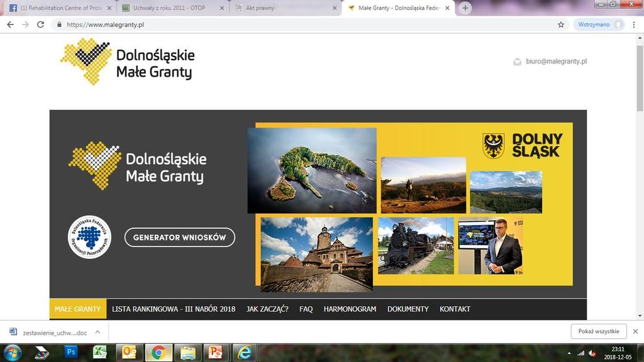Close the Małe Granty tab
This screenshot has width=644, height=362.
pyautogui.click(x=447, y=8)
